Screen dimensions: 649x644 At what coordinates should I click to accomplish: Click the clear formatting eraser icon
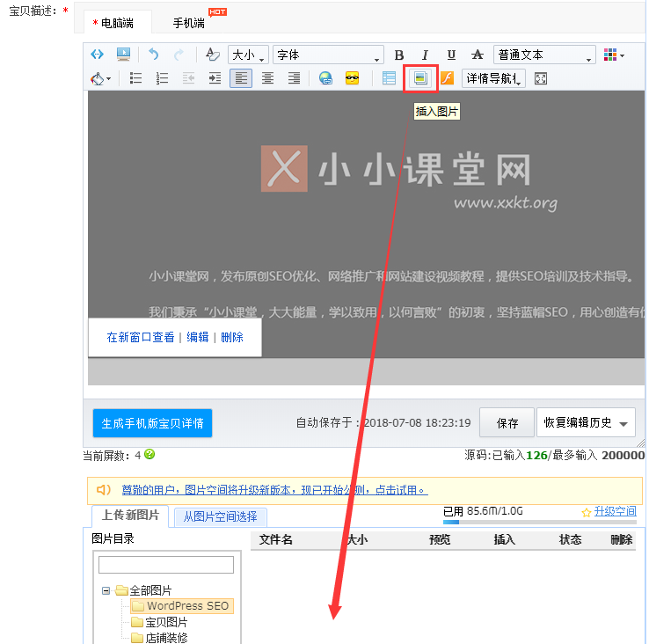(212, 55)
